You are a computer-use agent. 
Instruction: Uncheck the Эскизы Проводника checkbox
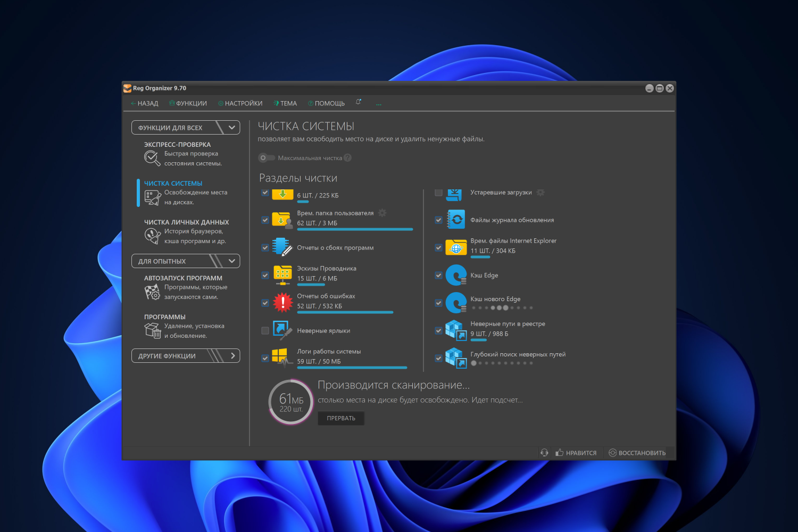click(265, 275)
